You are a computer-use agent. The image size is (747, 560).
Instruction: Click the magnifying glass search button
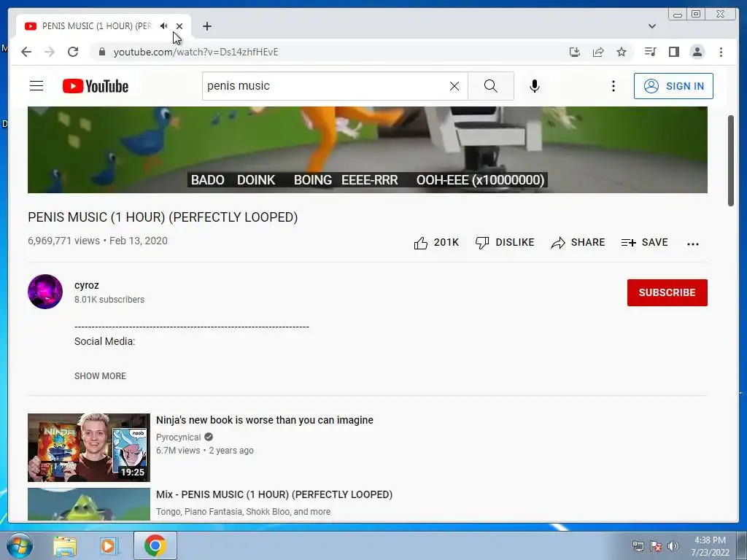(491, 86)
